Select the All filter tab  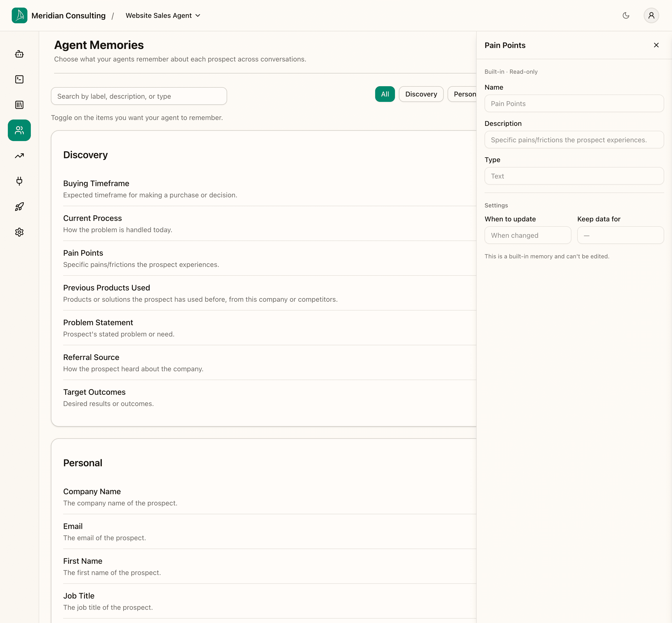tap(385, 94)
